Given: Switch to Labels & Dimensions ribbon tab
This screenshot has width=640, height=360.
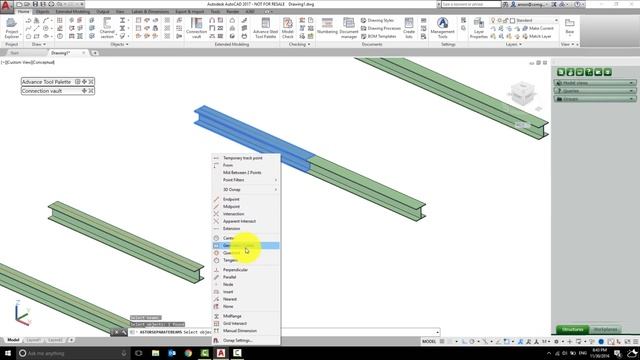Looking at the screenshot, I should 150,11.
